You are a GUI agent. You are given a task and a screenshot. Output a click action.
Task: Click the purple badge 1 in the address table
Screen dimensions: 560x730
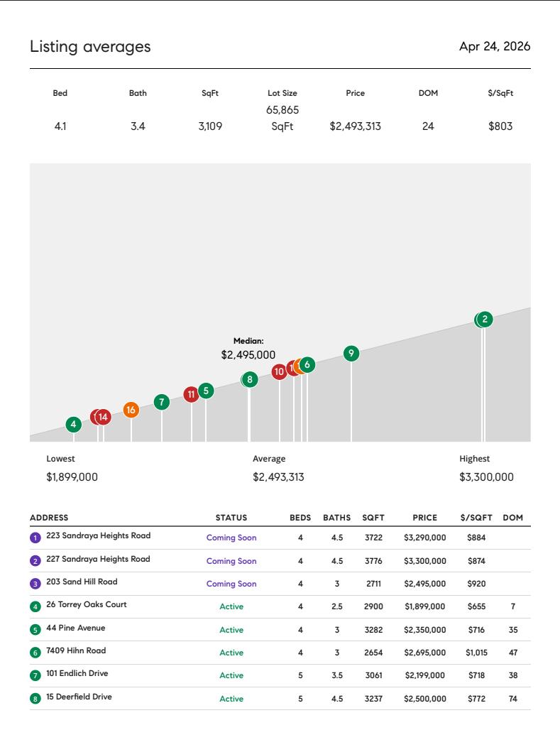pyautogui.click(x=35, y=538)
